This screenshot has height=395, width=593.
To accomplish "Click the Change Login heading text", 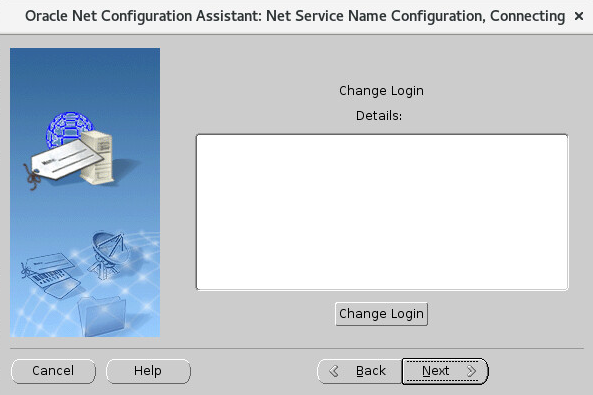I will [381, 91].
